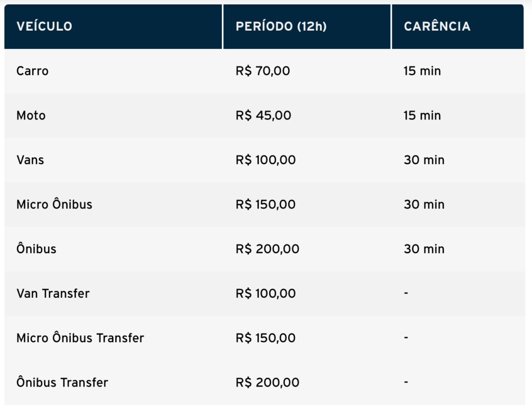The image size is (532, 411).
Task: Click the PERÍODO (12h) column header
Action: tap(281, 26)
